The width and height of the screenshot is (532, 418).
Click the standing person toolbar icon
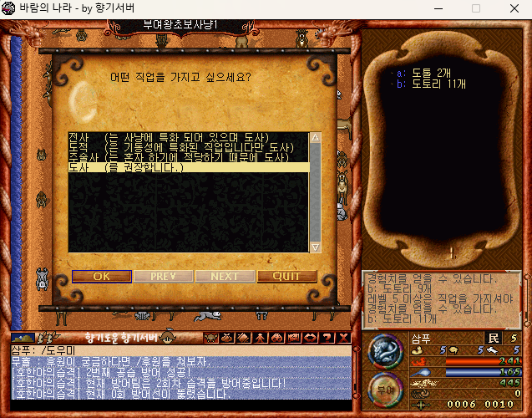point(261,338)
